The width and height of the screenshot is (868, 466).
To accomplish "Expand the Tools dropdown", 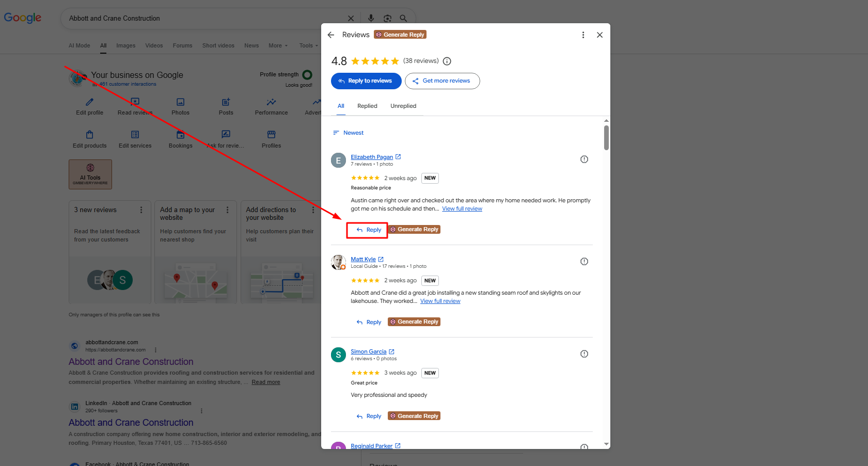I will pyautogui.click(x=309, y=45).
